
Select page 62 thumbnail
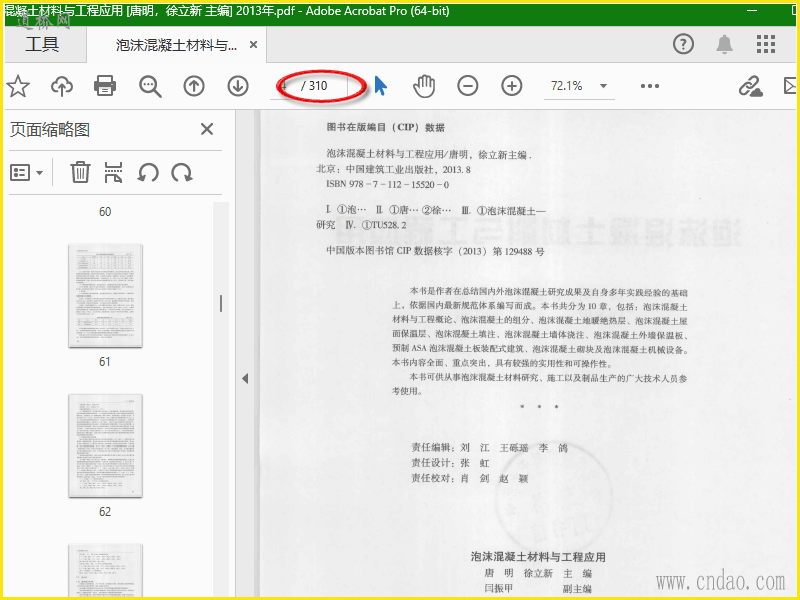pos(106,446)
